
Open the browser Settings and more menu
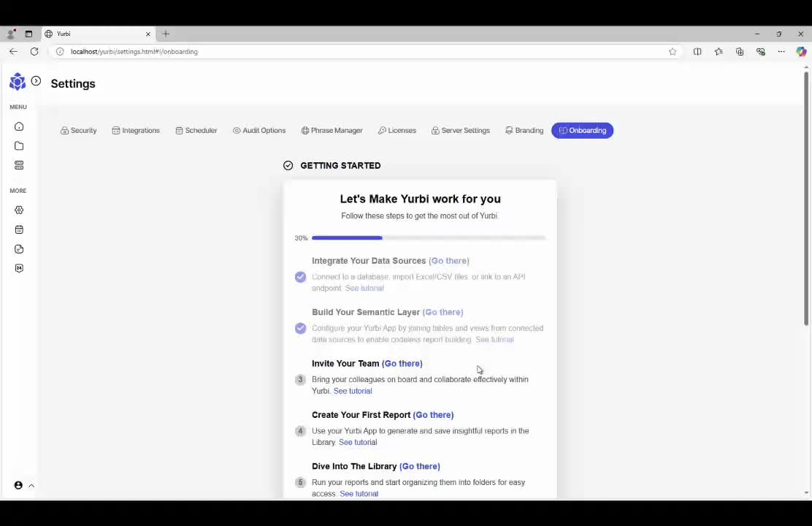pyautogui.click(x=781, y=51)
